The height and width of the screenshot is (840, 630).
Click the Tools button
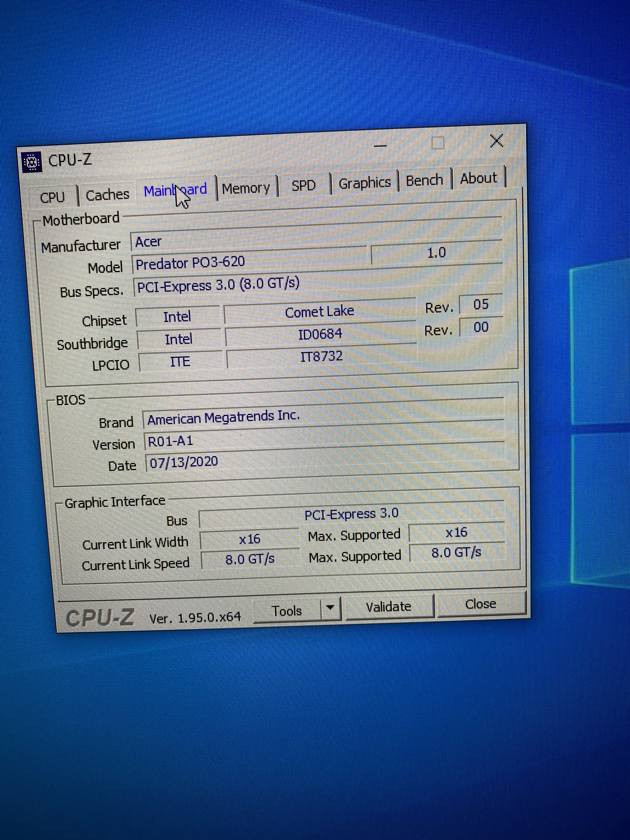point(287,611)
